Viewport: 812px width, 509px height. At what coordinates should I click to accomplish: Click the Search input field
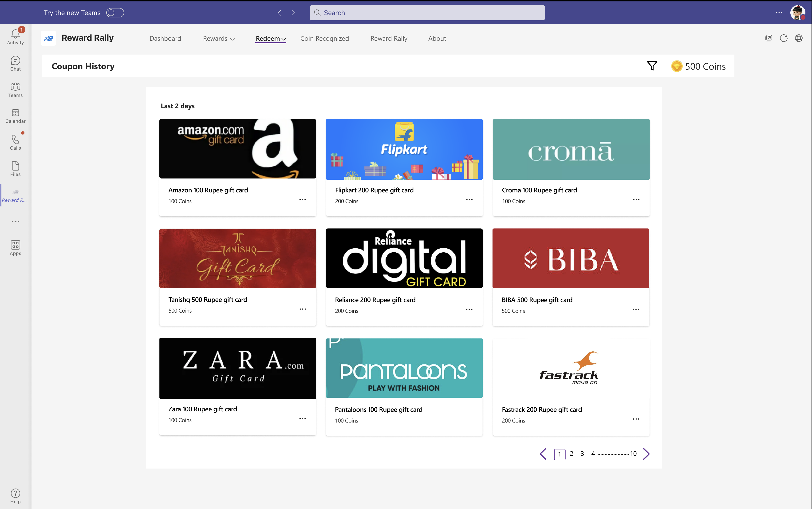click(x=427, y=13)
